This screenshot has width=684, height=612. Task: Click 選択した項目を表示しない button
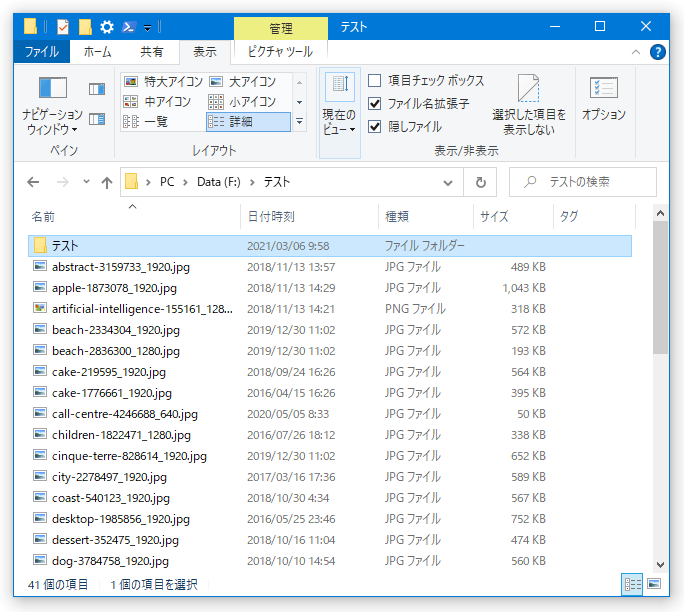(529, 105)
